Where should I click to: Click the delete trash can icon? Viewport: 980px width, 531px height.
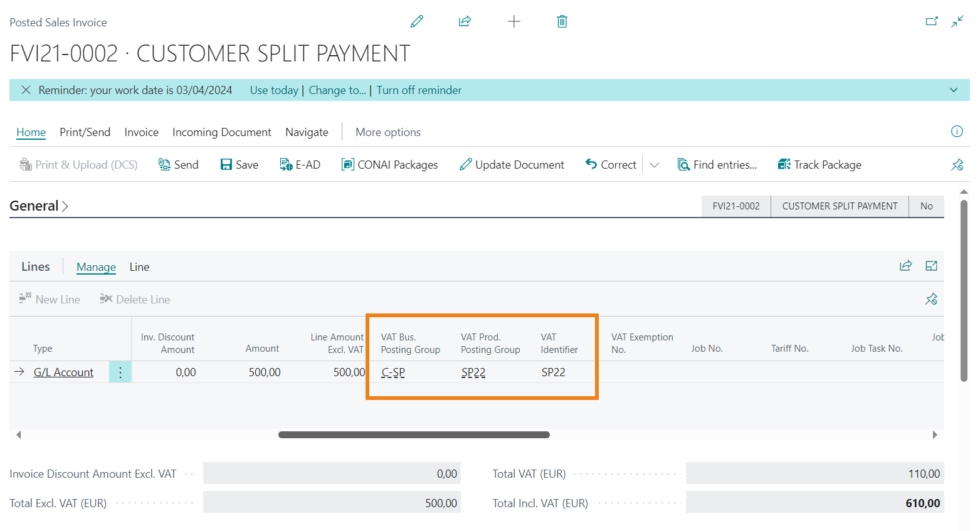click(x=562, y=22)
